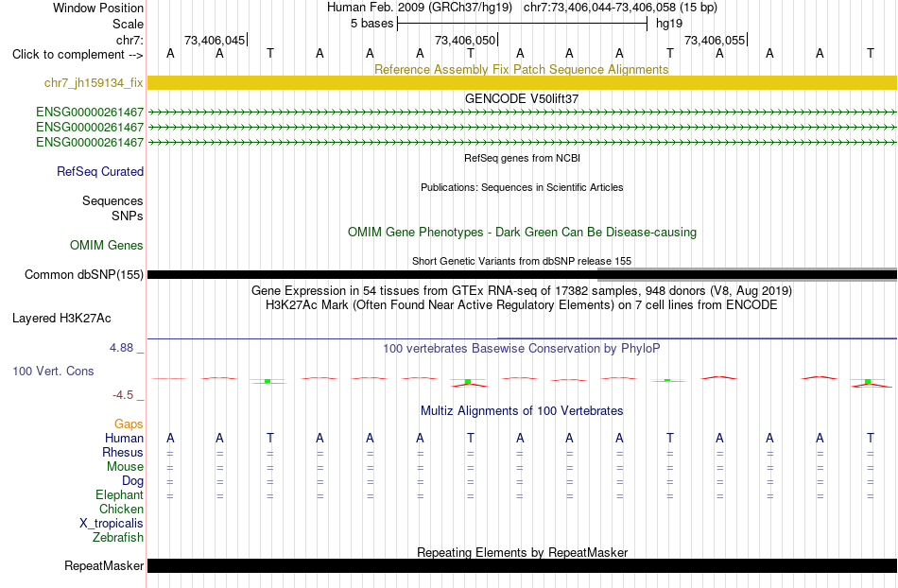Click the Window Position label

[x=98, y=8]
